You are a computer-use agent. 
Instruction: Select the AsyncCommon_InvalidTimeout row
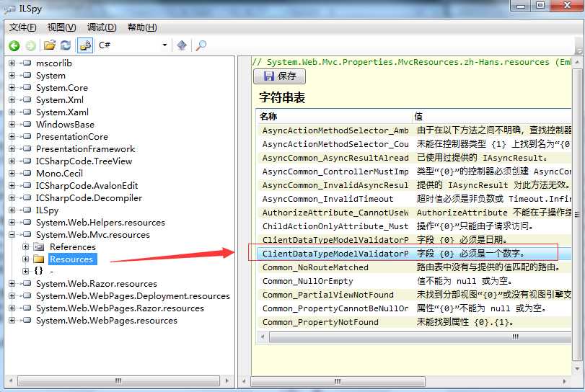tap(414, 199)
